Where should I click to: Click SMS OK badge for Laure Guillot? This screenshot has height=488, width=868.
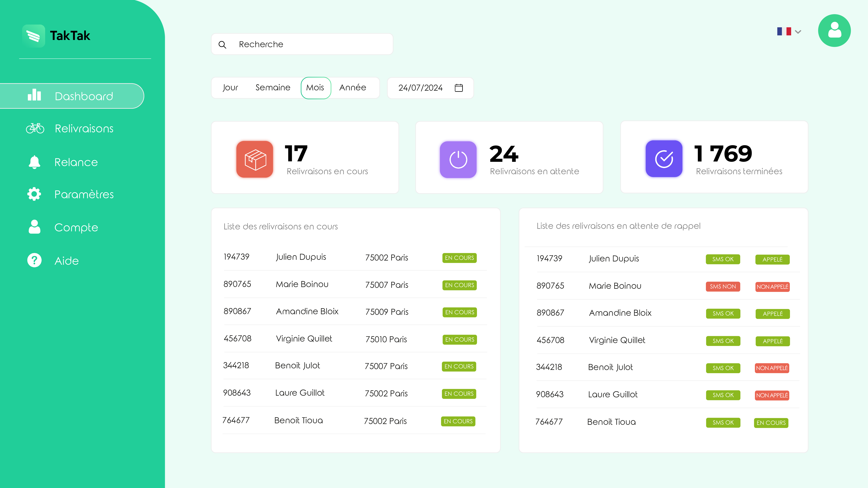click(723, 395)
